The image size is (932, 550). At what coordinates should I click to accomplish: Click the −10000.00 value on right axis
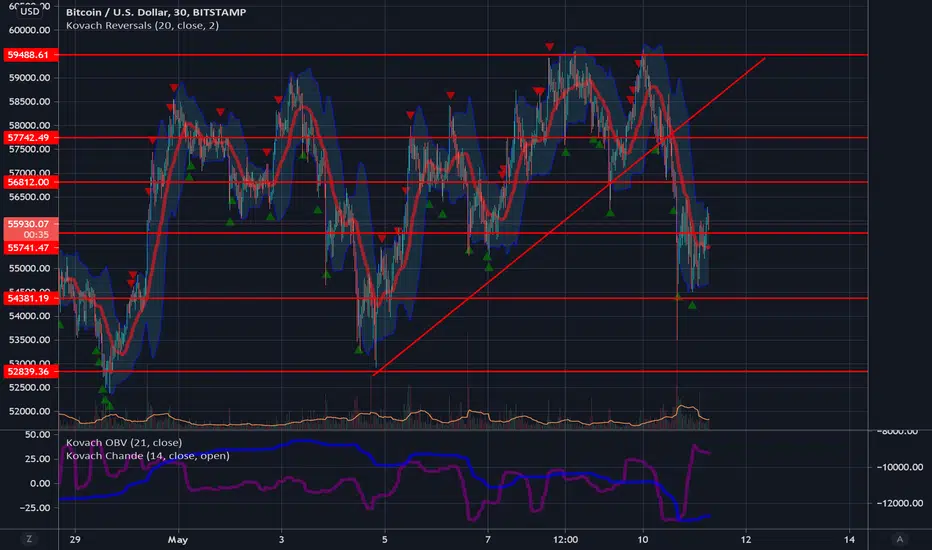900,467
